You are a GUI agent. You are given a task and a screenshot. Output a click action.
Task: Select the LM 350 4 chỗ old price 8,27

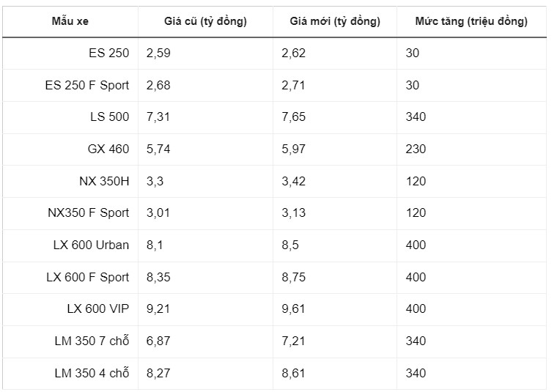click(x=158, y=373)
